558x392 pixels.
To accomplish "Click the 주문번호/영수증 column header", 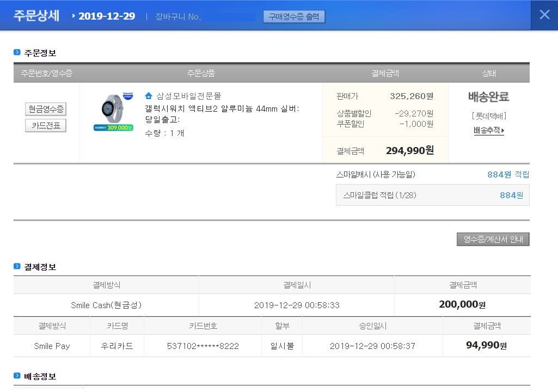I will point(47,73).
